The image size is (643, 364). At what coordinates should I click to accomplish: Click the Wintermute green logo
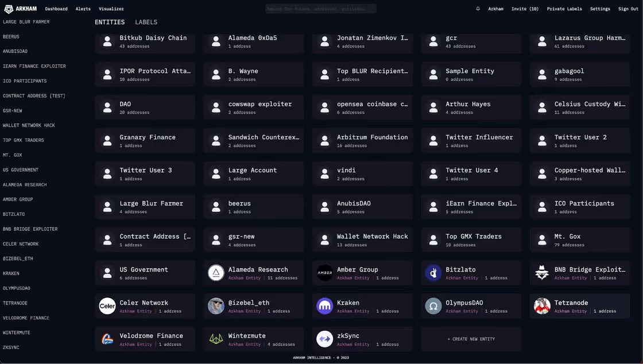click(216, 339)
